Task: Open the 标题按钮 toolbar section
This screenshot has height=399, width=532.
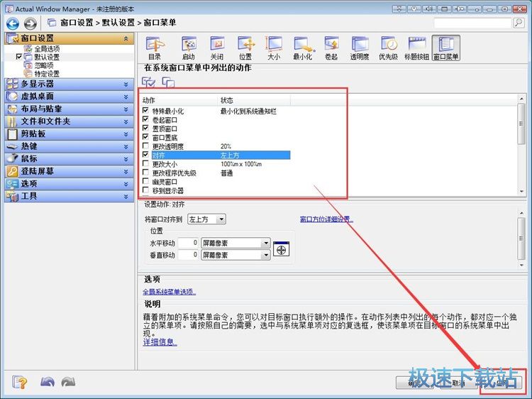Action: click(416, 48)
